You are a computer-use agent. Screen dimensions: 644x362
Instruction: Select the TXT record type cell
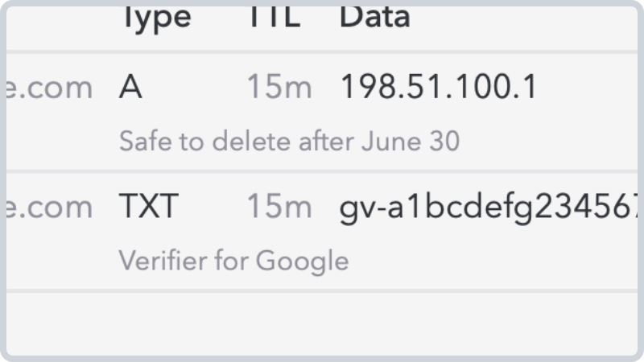click(x=149, y=206)
